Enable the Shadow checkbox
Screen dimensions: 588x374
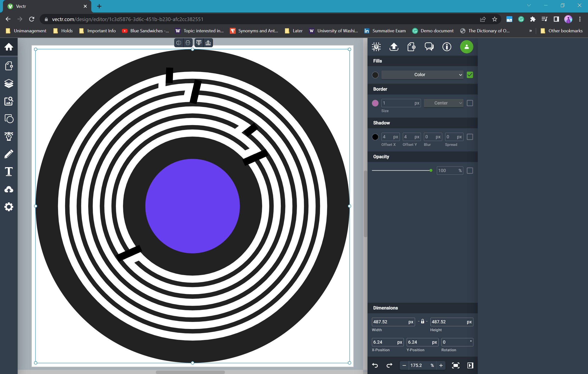[x=470, y=137]
